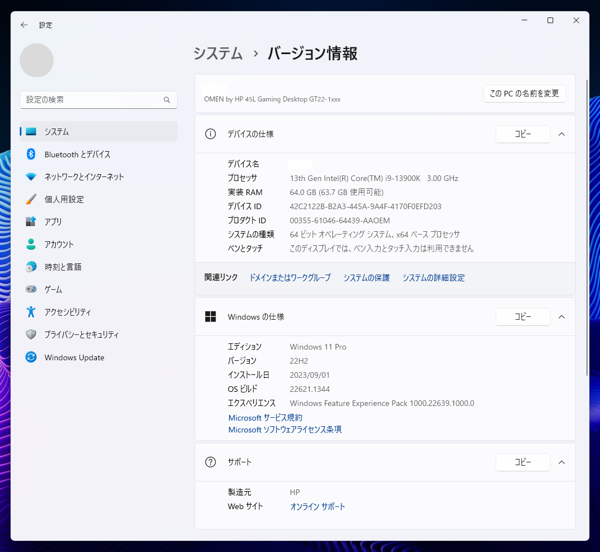Maximize the Settings window
Viewport: 600px width, 552px height.
(550, 20)
